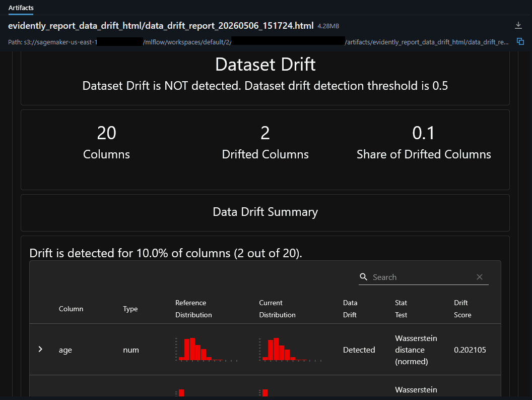532x400 pixels.
Task: Sort by Type header
Action: pyautogui.click(x=130, y=309)
